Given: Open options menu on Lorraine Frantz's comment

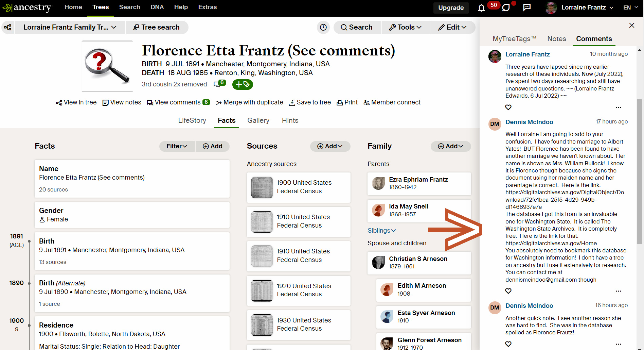Looking at the screenshot, I should point(618,107).
